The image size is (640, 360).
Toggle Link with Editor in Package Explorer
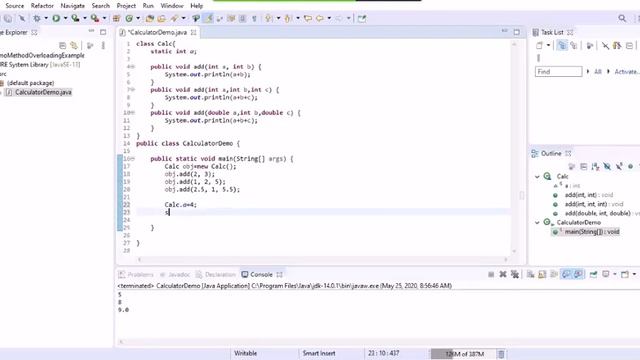74,45
